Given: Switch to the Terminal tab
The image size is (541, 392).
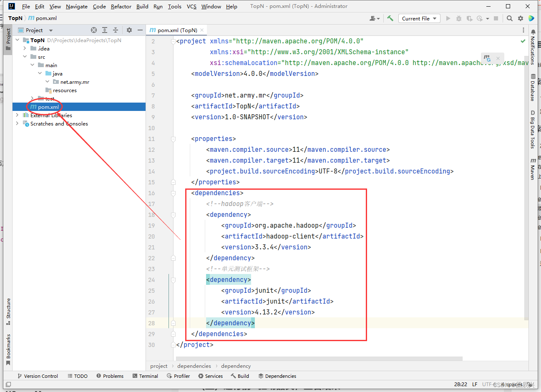Looking at the screenshot, I should coord(145,376).
